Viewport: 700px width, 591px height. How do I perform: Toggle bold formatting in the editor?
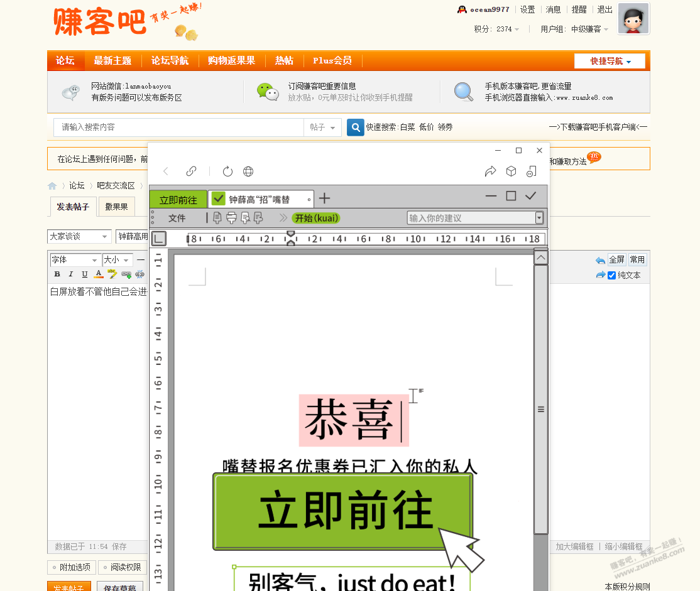57,274
